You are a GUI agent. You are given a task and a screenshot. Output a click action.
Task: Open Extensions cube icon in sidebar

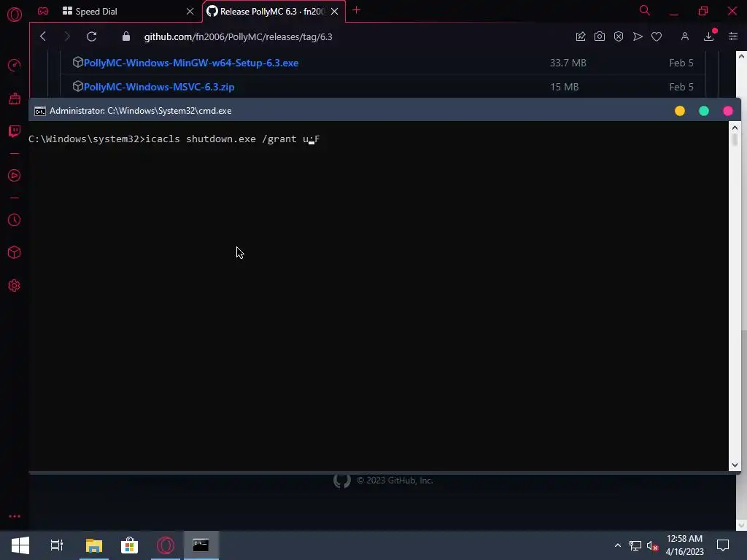[15, 252]
